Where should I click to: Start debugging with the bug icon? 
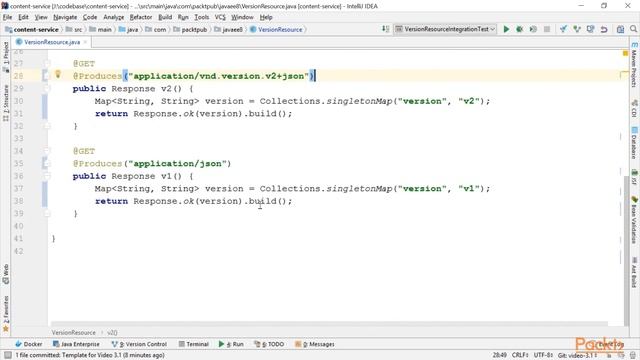tap(520, 29)
